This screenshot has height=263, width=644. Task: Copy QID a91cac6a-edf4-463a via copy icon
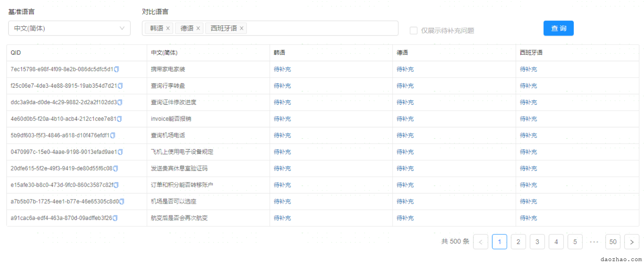click(x=115, y=218)
